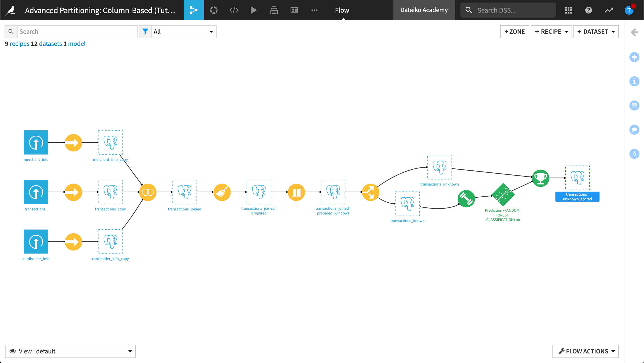Click the Split recipe icon in the flow

(x=370, y=192)
